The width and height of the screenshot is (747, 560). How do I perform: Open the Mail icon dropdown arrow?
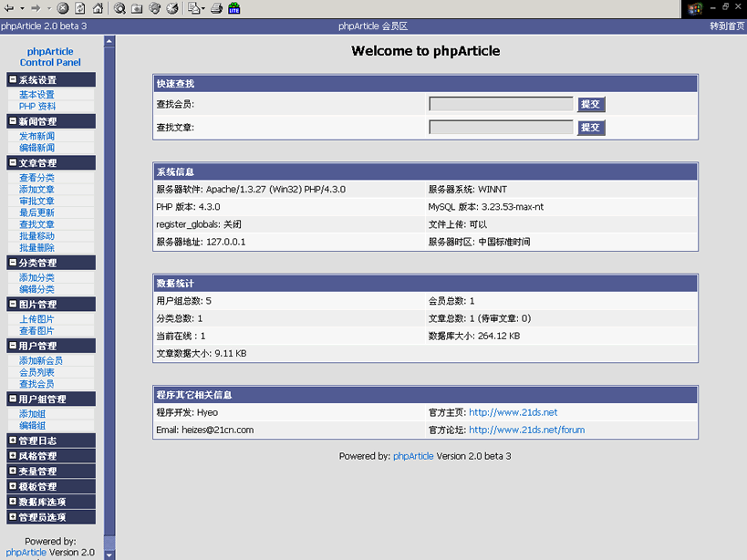[x=203, y=8]
